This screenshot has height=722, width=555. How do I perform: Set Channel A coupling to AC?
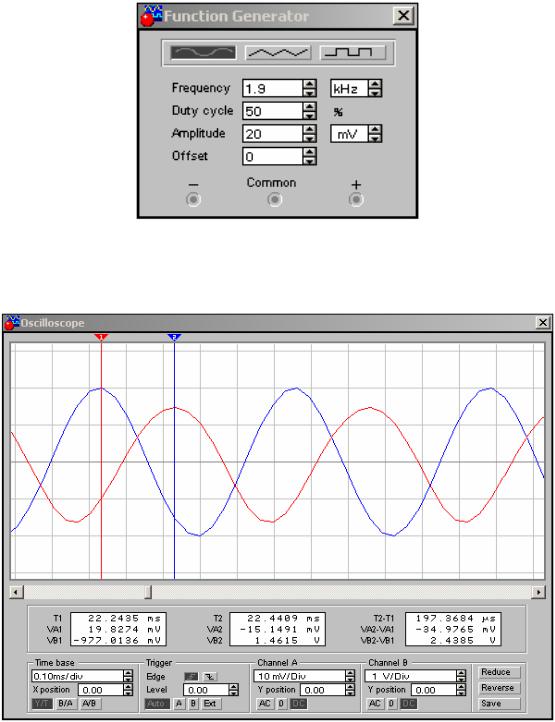point(265,704)
